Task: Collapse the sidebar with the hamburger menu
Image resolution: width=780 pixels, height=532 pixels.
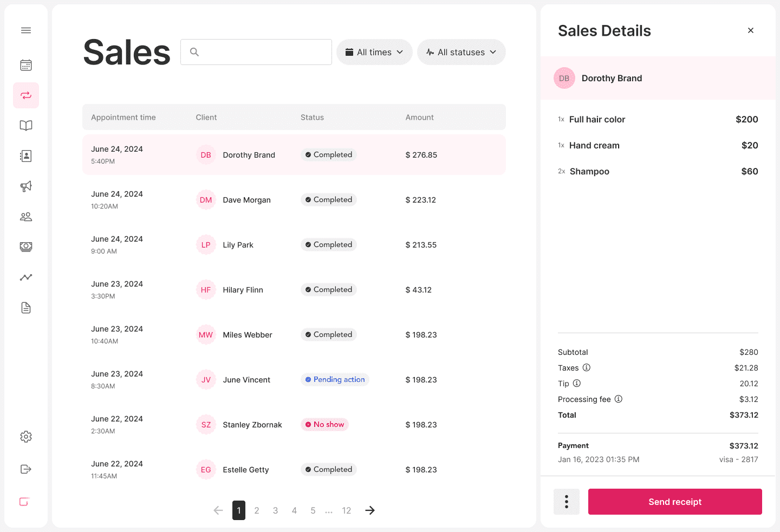Action: click(x=25, y=30)
